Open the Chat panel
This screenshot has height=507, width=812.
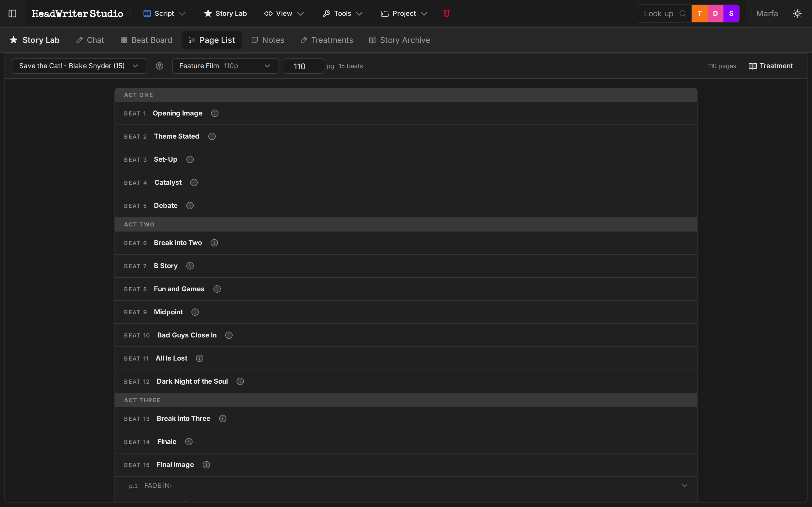point(90,40)
